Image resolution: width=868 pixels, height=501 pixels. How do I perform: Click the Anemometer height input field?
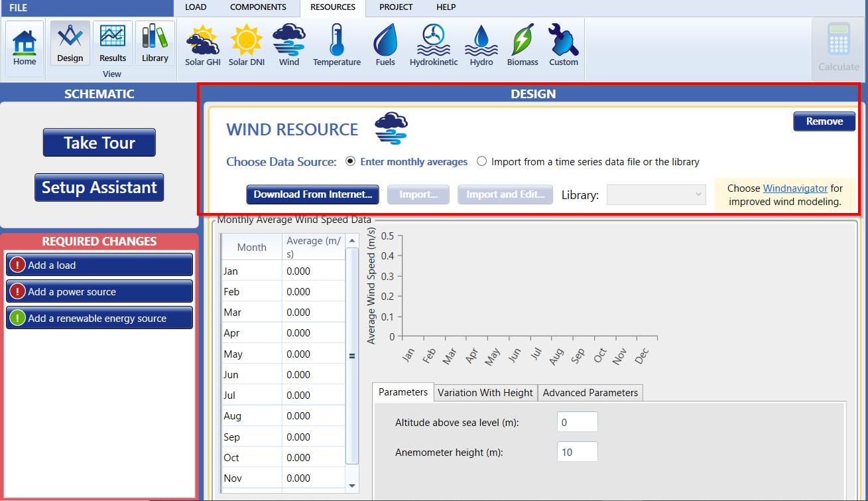576,452
